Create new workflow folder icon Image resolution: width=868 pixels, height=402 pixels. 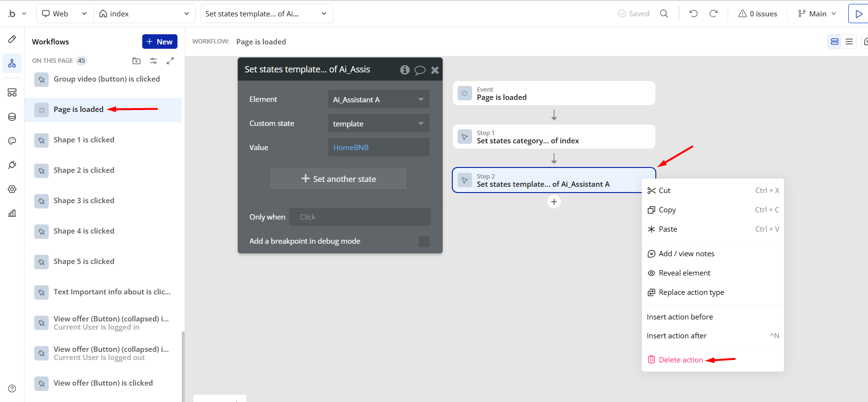coord(136,61)
